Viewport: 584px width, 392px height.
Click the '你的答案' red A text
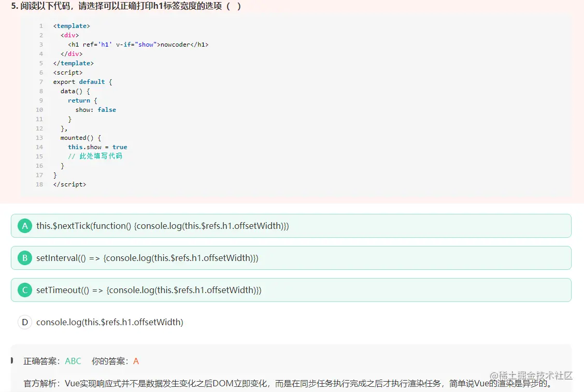coord(136,361)
